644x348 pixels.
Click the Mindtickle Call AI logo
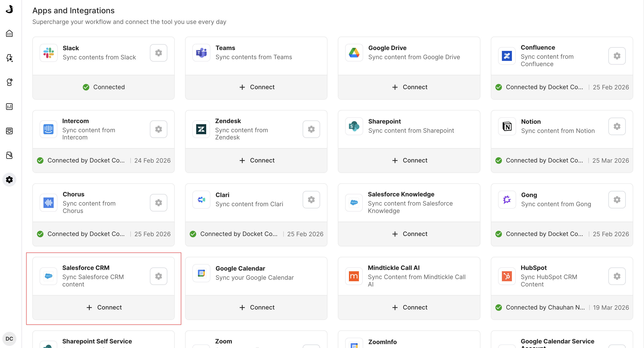(x=354, y=276)
